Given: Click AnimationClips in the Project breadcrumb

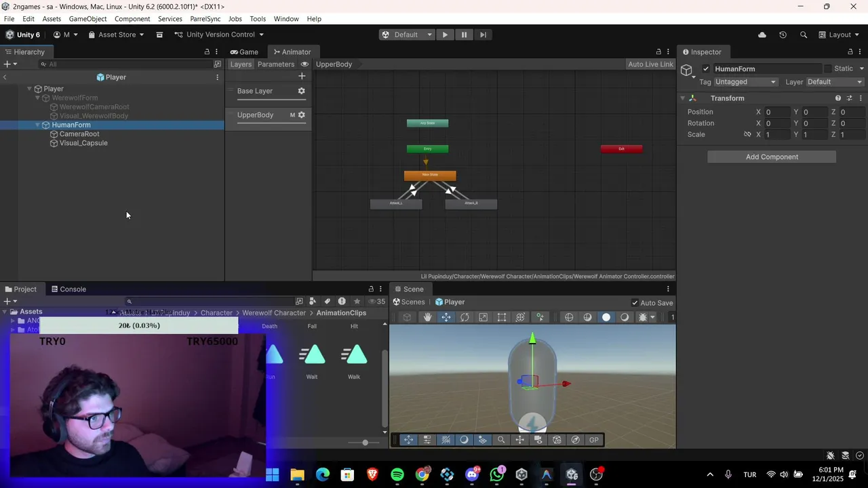Looking at the screenshot, I should [x=341, y=312].
